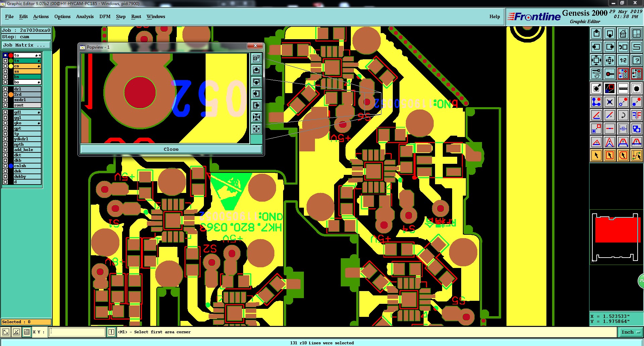Click the board overview thumbnail
The height and width of the screenshot is (346, 644).
pos(616,237)
